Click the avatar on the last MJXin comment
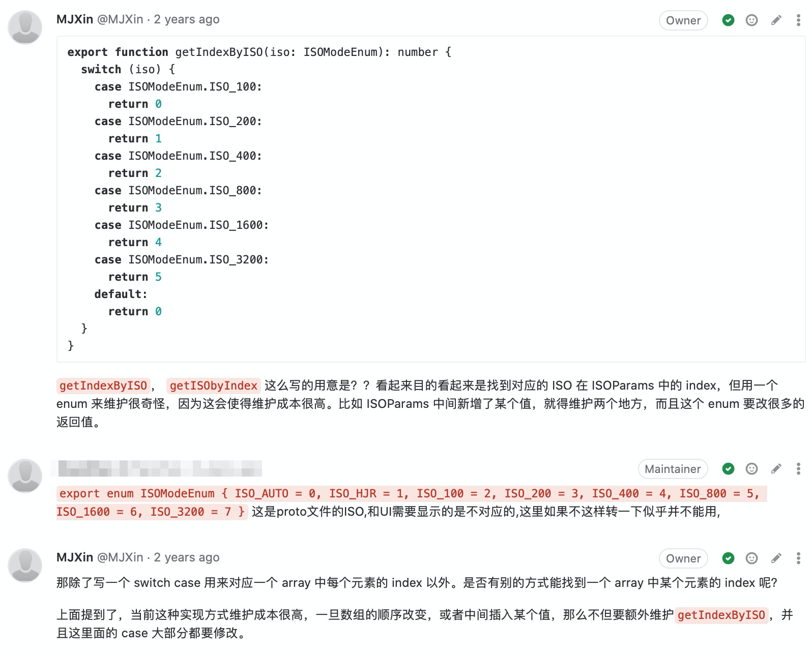Screen dimensions: 812x653 click(25, 566)
